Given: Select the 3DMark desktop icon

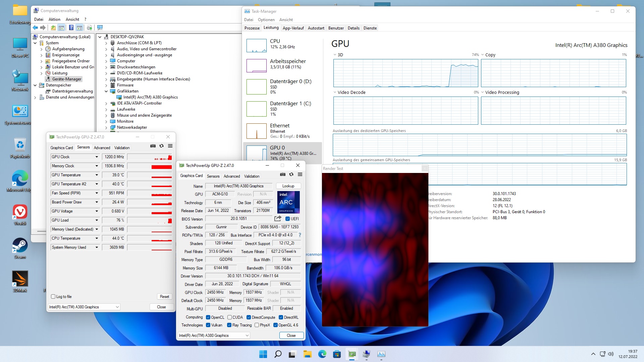Looking at the screenshot, I should tap(20, 282).
